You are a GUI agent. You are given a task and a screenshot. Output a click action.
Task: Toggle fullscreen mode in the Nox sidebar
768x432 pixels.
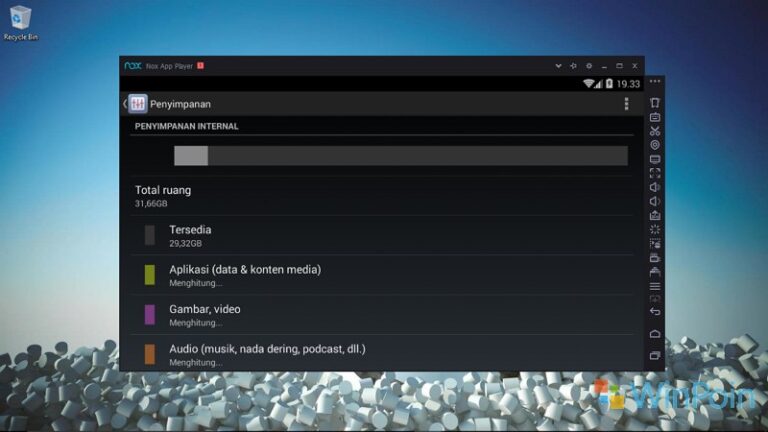pyautogui.click(x=655, y=172)
